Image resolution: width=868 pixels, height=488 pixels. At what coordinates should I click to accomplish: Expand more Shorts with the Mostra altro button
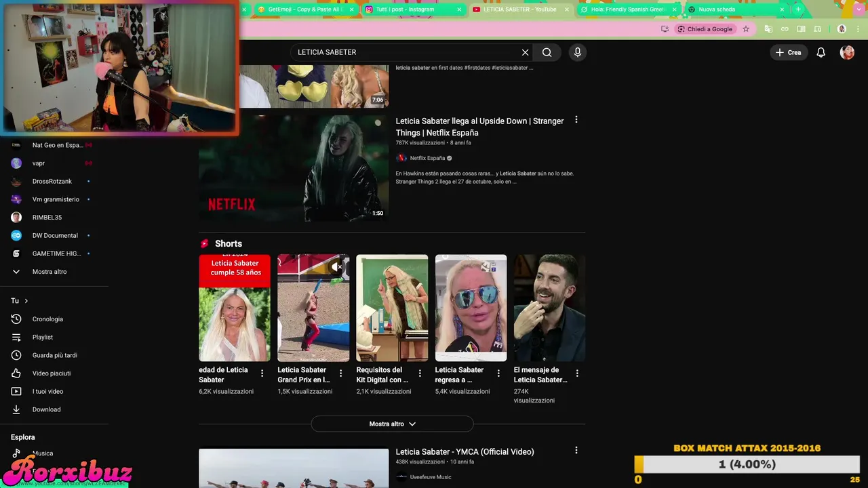click(392, 424)
